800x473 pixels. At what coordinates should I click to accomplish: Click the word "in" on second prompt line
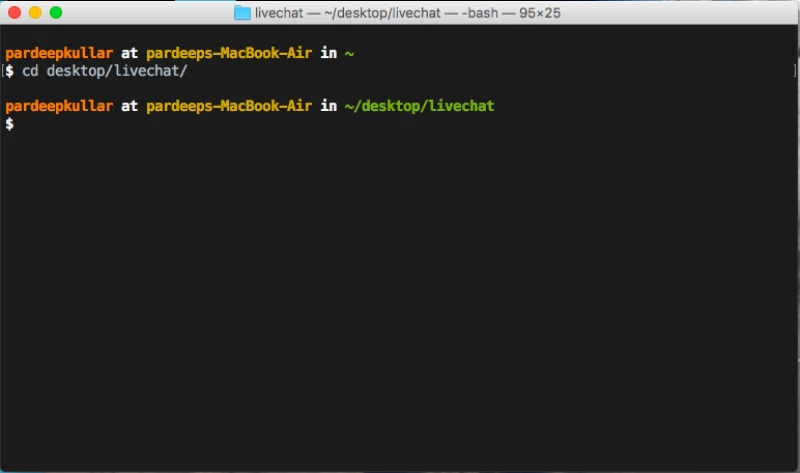point(329,106)
